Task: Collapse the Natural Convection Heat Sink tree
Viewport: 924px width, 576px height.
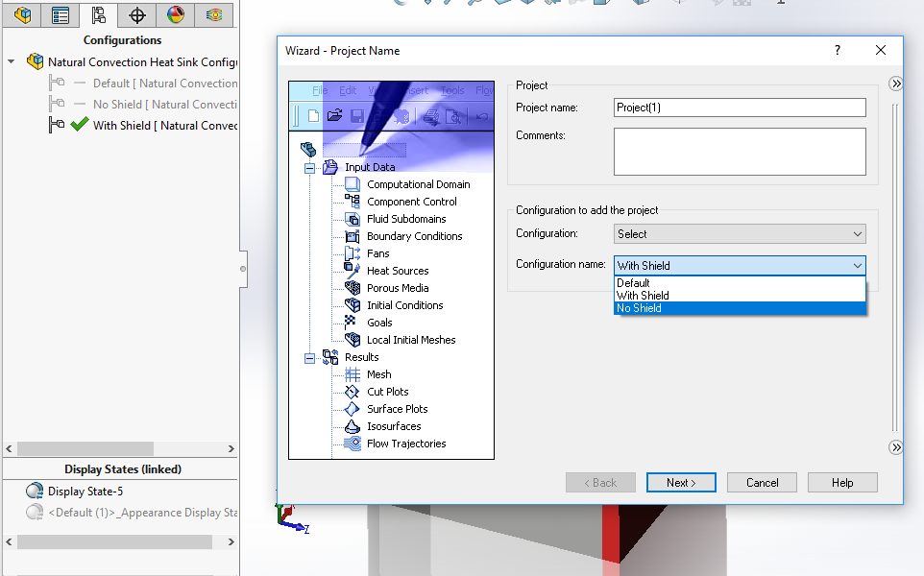Action: coord(12,61)
